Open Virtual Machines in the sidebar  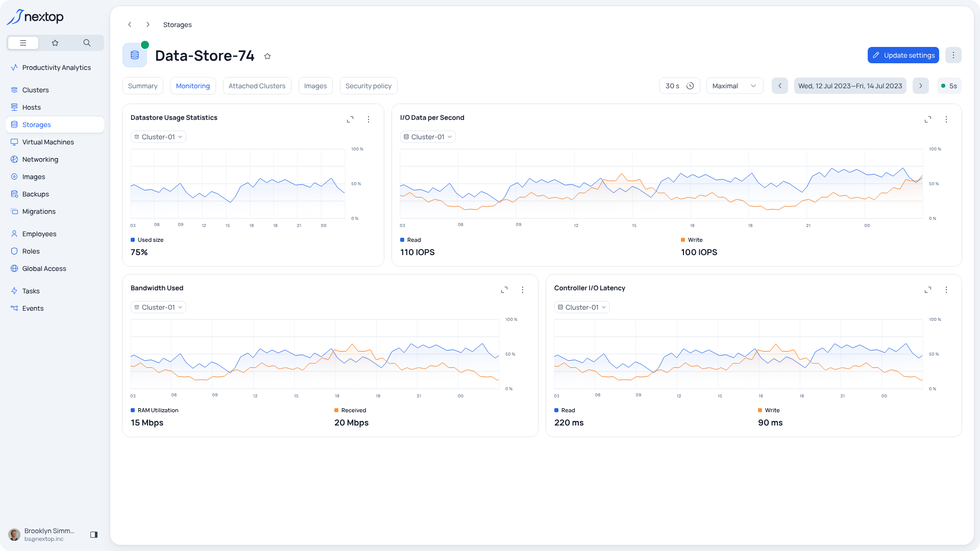(48, 142)
